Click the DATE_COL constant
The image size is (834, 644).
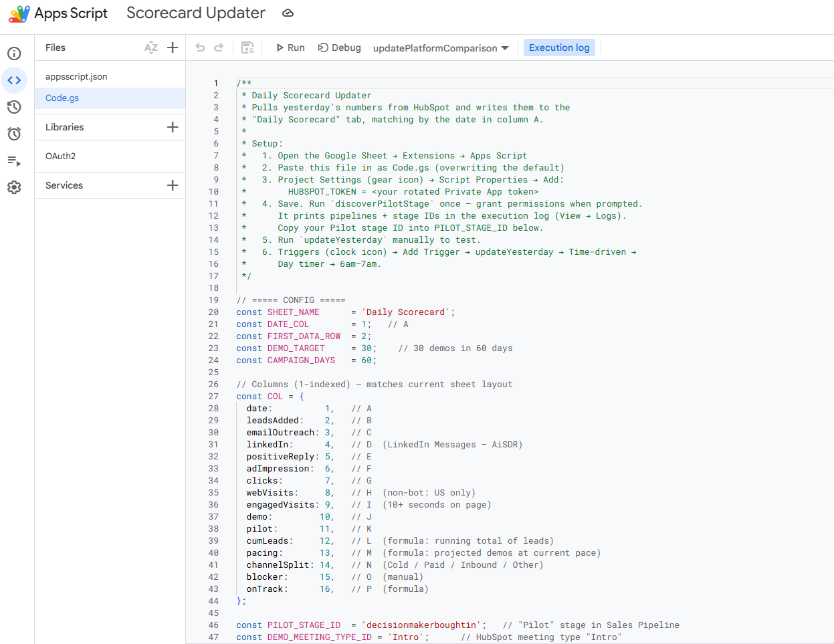coord(288,324)
